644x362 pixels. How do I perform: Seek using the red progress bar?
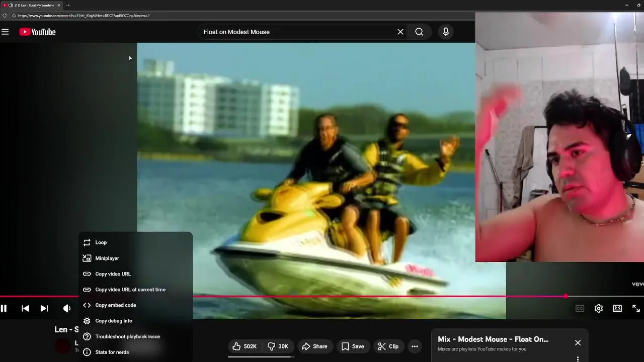pos(322,297)
